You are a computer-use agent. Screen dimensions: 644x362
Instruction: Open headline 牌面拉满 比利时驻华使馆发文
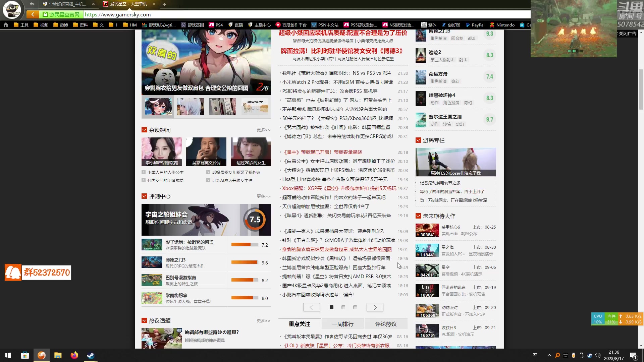(x=342, y=51)
